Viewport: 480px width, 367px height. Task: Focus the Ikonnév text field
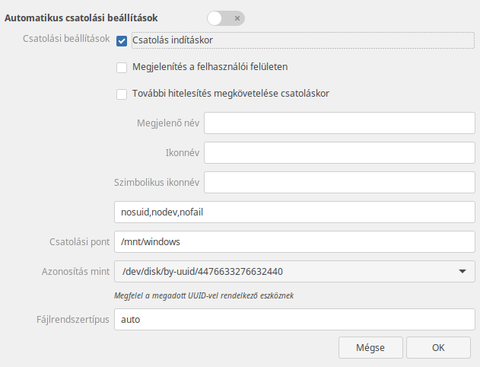(x=340, y=153)
